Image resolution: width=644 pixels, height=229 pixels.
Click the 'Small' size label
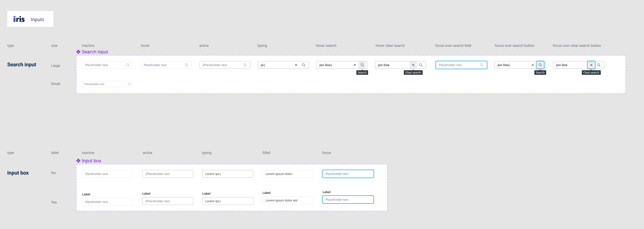(x=55, y=84)
